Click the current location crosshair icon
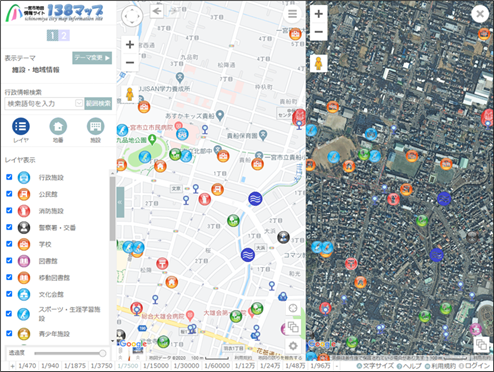Screen dimensions: 494x372 (293, 308)
